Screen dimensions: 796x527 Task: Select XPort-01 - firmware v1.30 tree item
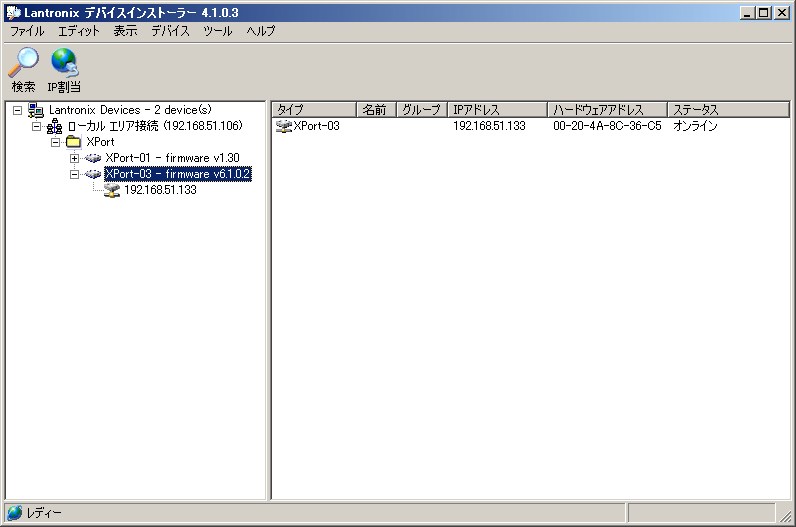pos(172,158)
